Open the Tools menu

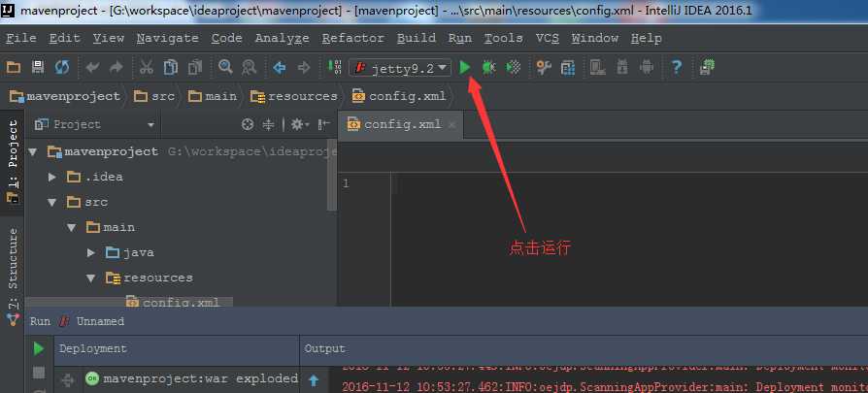click(503, 38)
